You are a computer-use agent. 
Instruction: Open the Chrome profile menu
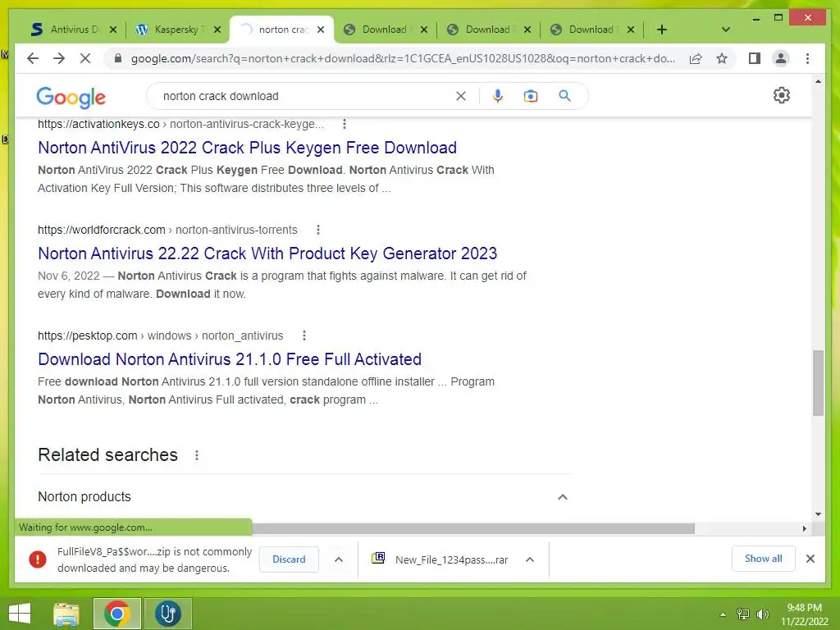(781, 58)
